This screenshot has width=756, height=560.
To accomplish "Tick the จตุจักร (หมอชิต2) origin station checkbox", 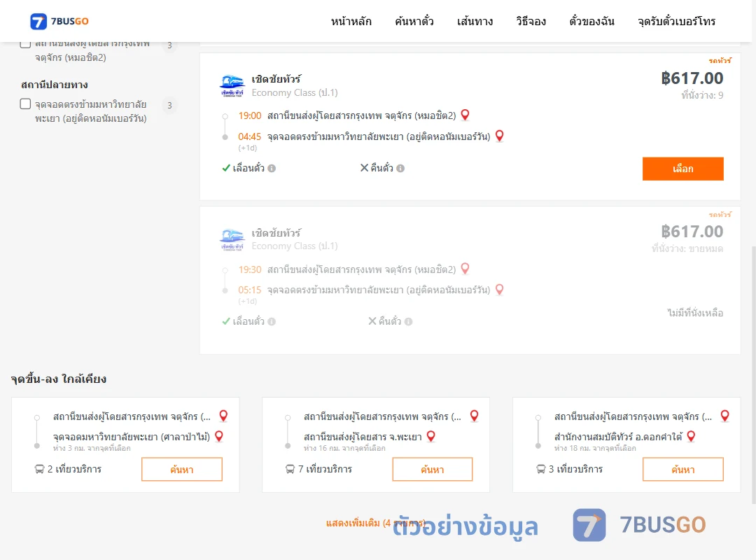I will [x=26, y=43].
